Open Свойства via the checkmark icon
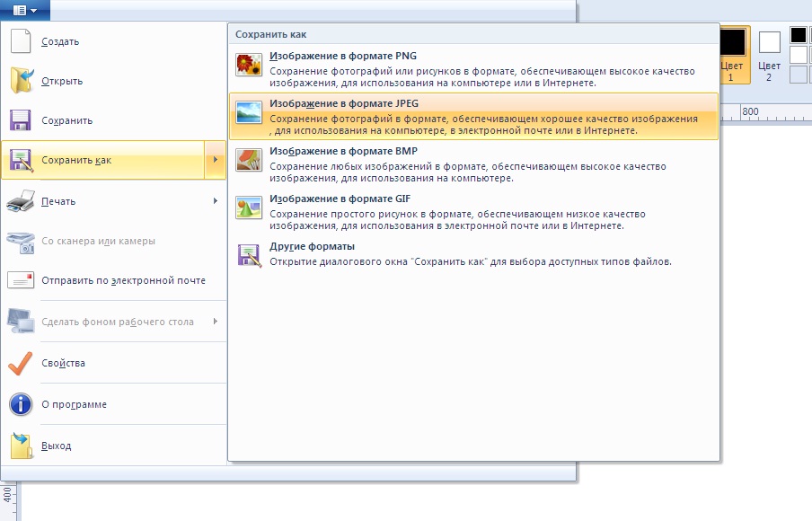812x521 pixels. pos(21,363)
